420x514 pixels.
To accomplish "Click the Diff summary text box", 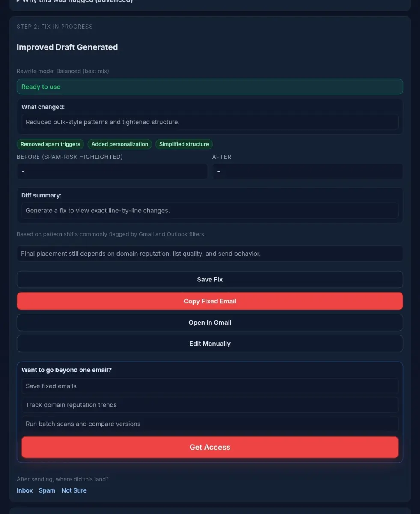I will (210, 210).
